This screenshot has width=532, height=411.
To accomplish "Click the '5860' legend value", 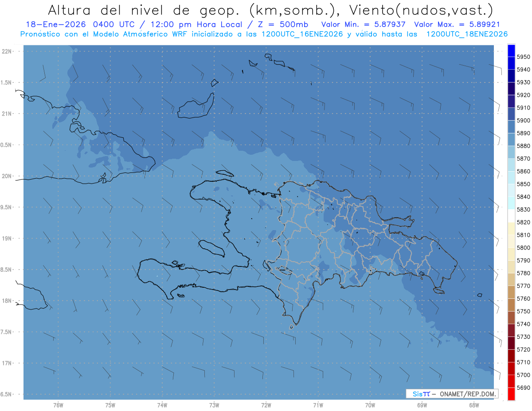I will click(x=524, y=172).
